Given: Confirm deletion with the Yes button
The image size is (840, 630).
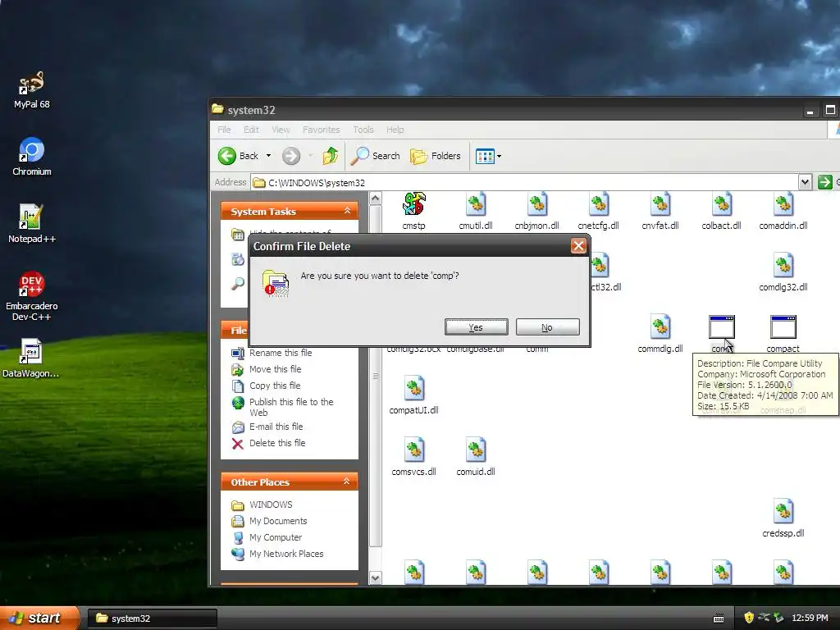Looking at the screenshot, I should coord(476,326).
